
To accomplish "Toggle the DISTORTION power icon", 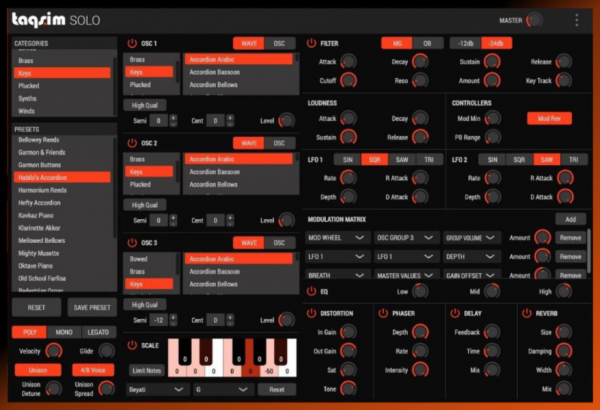I will 311,314.
